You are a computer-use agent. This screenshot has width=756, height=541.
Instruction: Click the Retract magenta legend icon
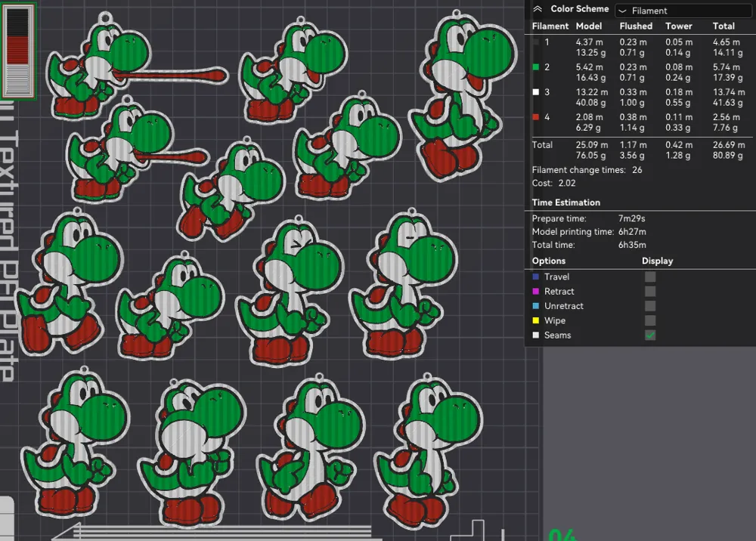click(536, 291)
